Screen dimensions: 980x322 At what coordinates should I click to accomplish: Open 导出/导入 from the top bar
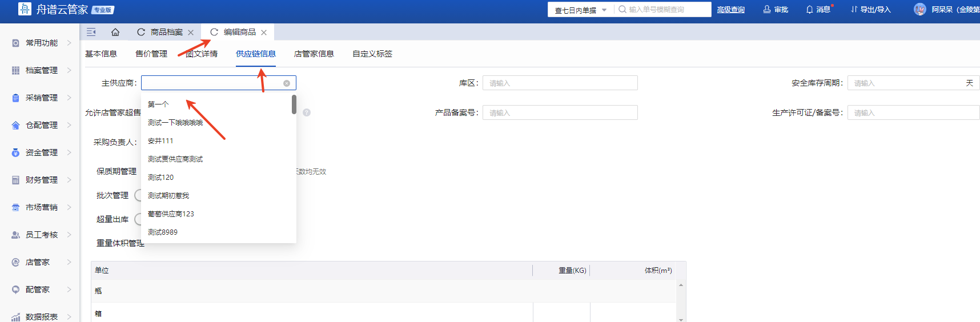(871, 10)
